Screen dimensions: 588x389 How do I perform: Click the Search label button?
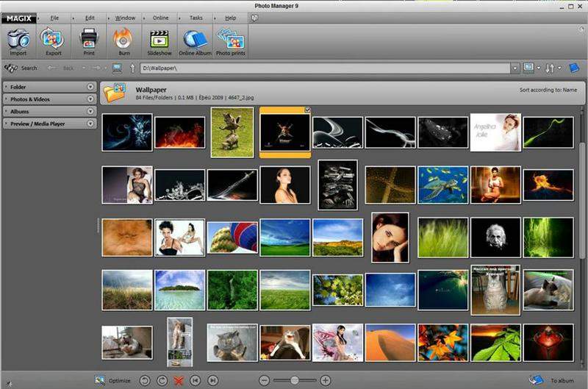pos(29,68)
